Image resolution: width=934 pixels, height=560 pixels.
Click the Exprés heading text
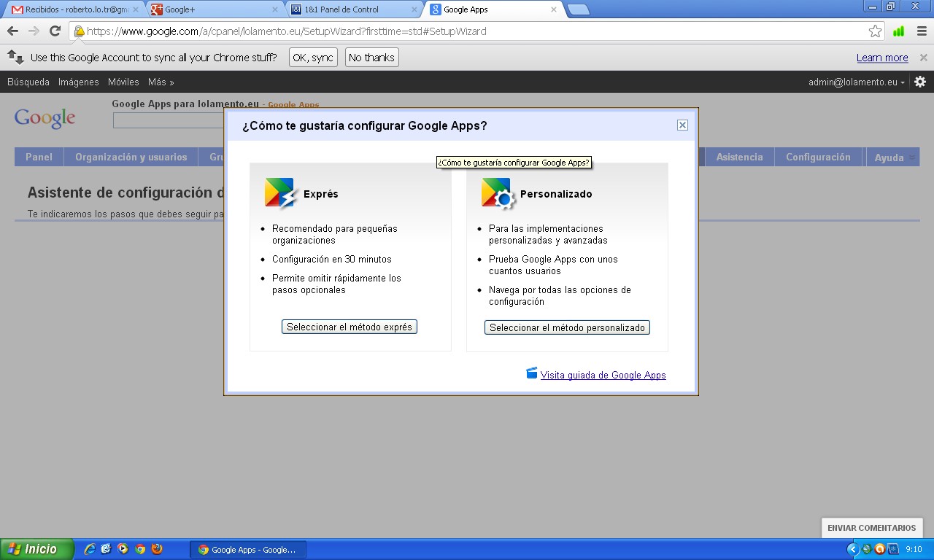click(321, 194)
